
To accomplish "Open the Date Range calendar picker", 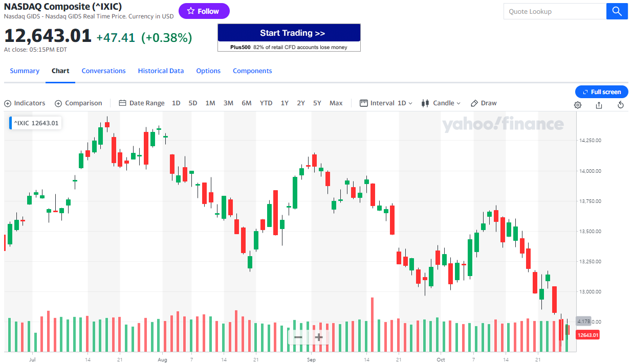I will [x=142, y=103].
